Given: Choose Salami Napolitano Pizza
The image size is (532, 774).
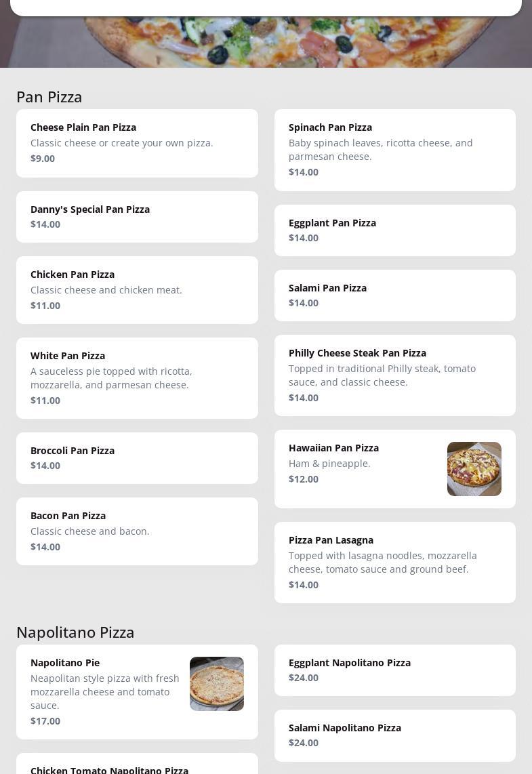Looking at the screenshot, I should point(394,735).
